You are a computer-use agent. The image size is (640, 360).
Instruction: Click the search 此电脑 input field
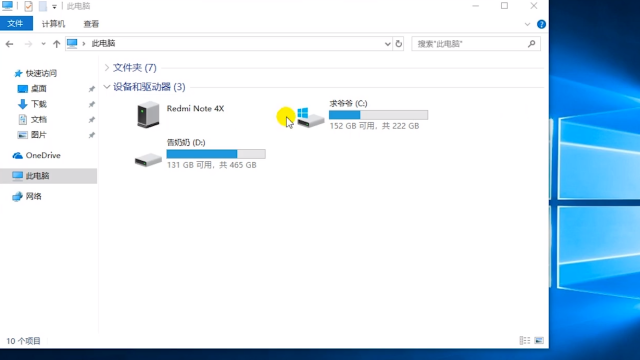click(470, 44)
